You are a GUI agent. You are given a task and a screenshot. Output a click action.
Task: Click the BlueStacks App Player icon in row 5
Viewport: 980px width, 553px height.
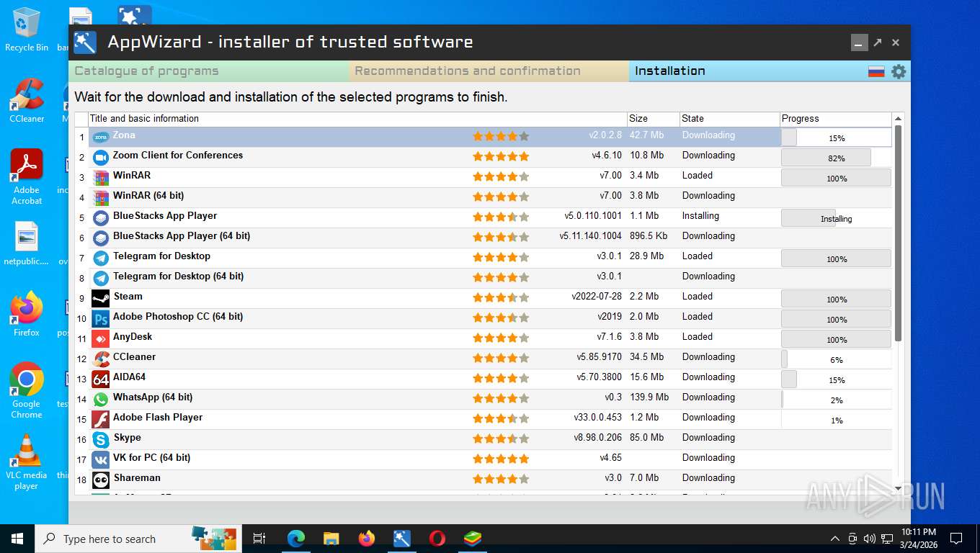(x=101, y=217)
